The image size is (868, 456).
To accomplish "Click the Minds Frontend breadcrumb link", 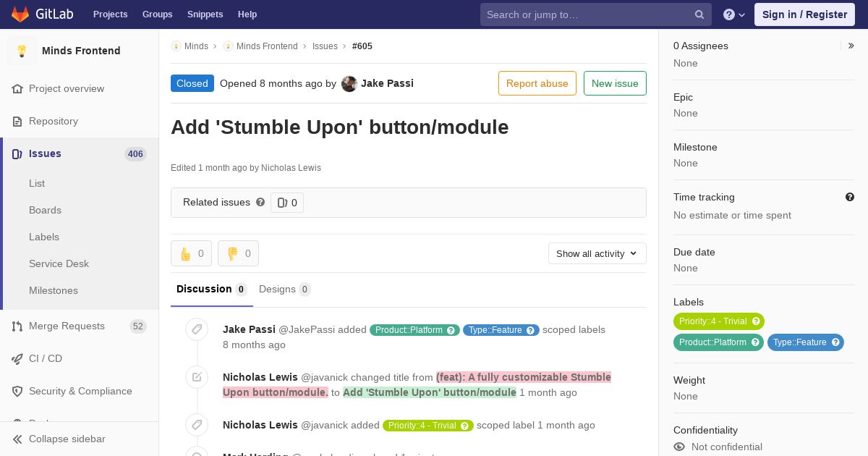I will [x=267, y=46].
